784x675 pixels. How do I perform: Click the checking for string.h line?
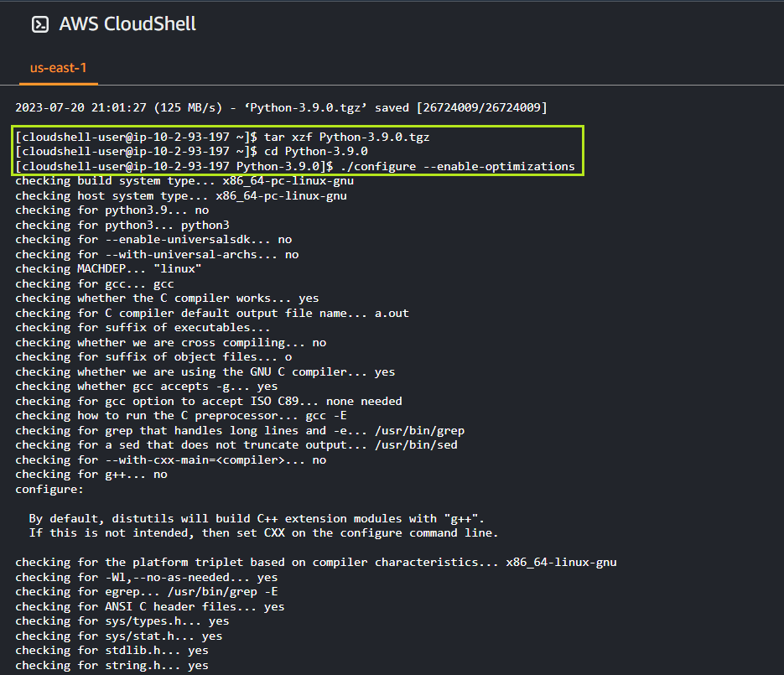click(x=112, y=665)
